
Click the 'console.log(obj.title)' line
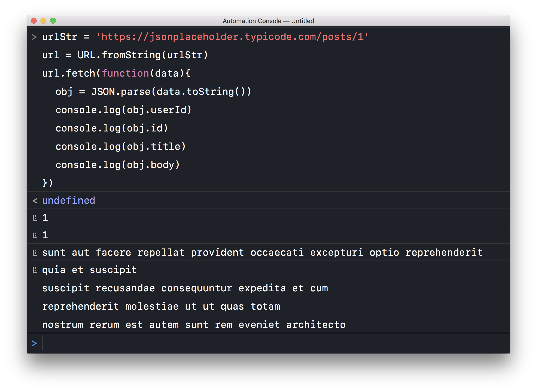point(121,147)
